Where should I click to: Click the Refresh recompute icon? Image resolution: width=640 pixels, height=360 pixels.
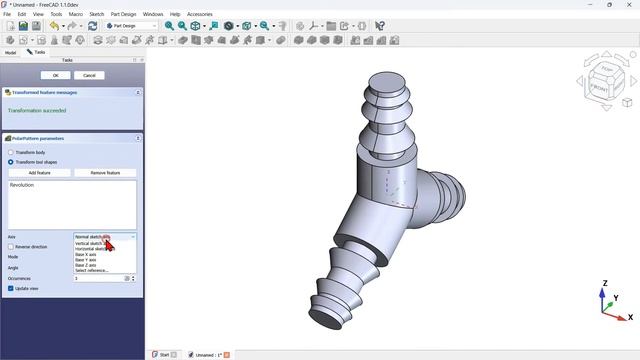[93, 26]
